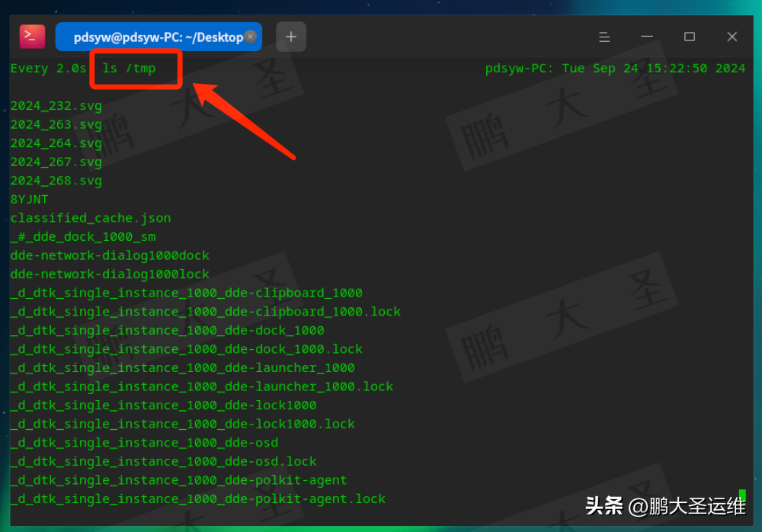This screenshot has width=762, height=532.
Task: Click file name 2024_267.svg
Action: (x=56, y=162)
